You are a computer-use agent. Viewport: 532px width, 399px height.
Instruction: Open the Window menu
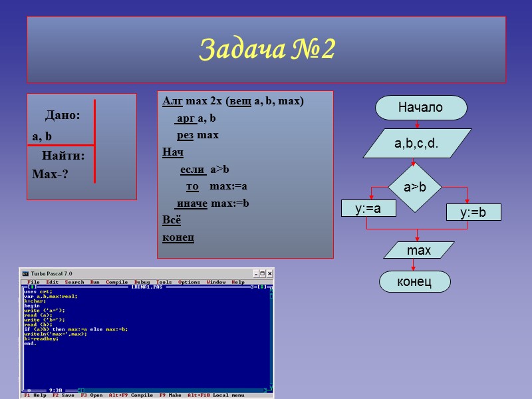pos(215,282)
